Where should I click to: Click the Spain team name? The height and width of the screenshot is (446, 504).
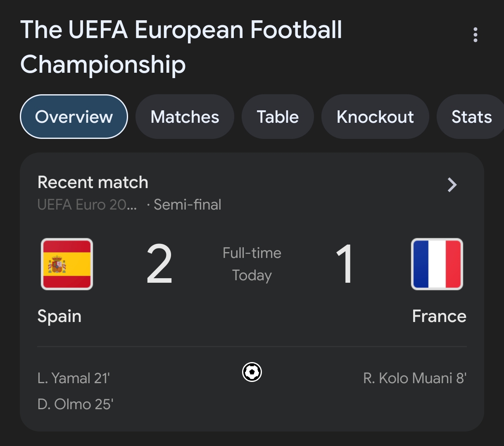point(59,316)
